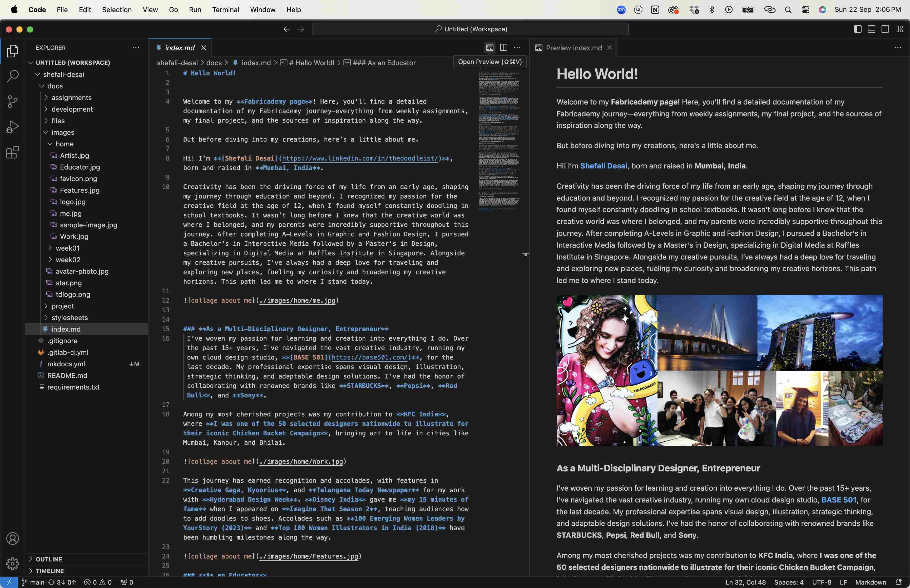Viewport: 910px width, 588px height.
Task: Click Customize Layout icon in title bar
Action: point(899,29)
